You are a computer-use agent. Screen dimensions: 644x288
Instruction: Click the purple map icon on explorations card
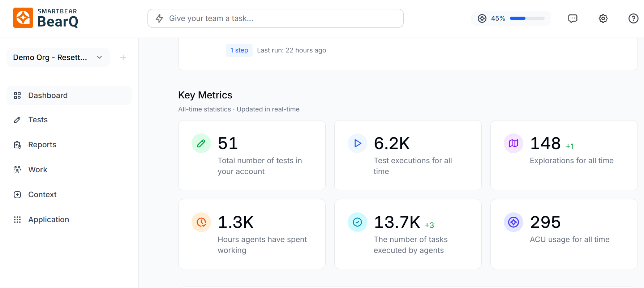tap(514, 143)
